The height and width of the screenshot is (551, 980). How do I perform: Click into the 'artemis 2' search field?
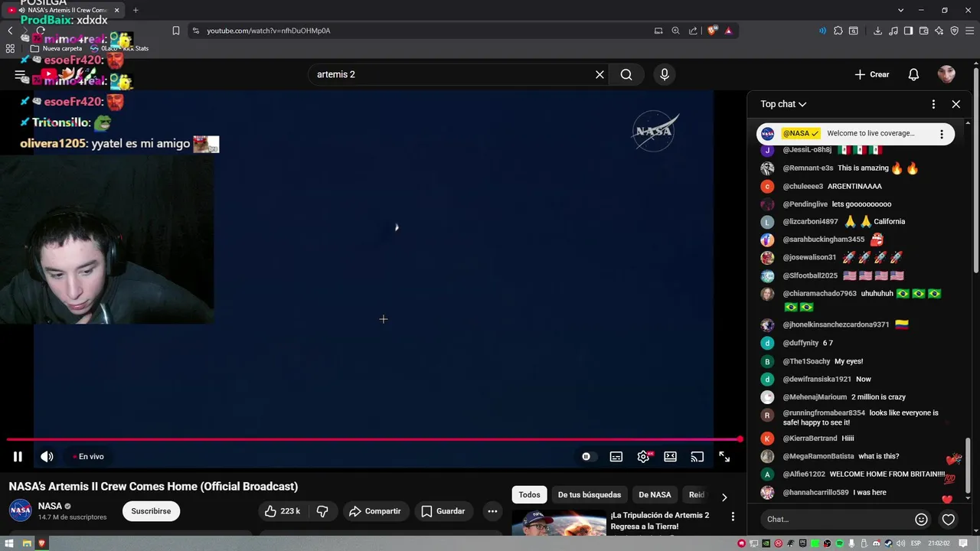(452, 74)
